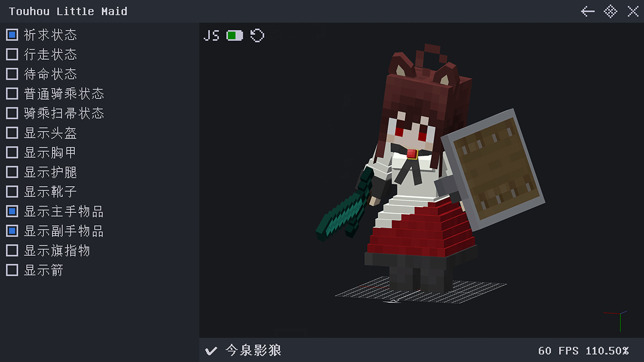644x362 pixels.
Task: Enable the 行走状态 checkbox
Action: point(12,54)
